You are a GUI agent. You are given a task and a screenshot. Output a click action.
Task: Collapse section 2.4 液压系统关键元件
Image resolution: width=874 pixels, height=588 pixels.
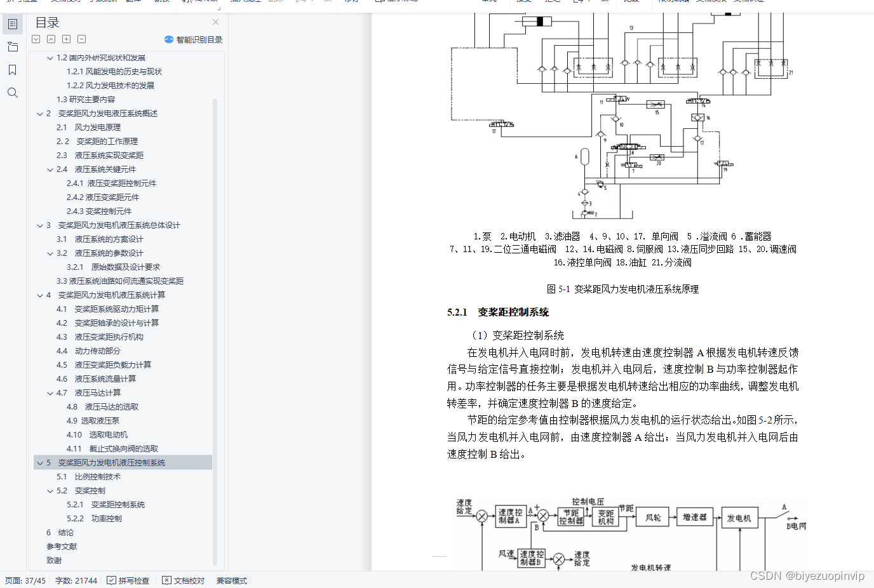coord(50,169)
